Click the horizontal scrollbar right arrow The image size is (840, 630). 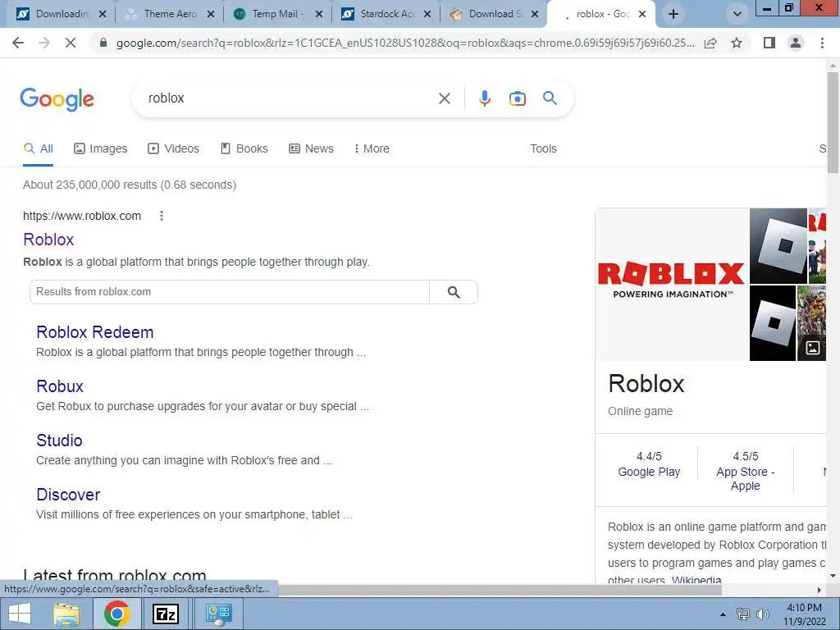[819, 590]
